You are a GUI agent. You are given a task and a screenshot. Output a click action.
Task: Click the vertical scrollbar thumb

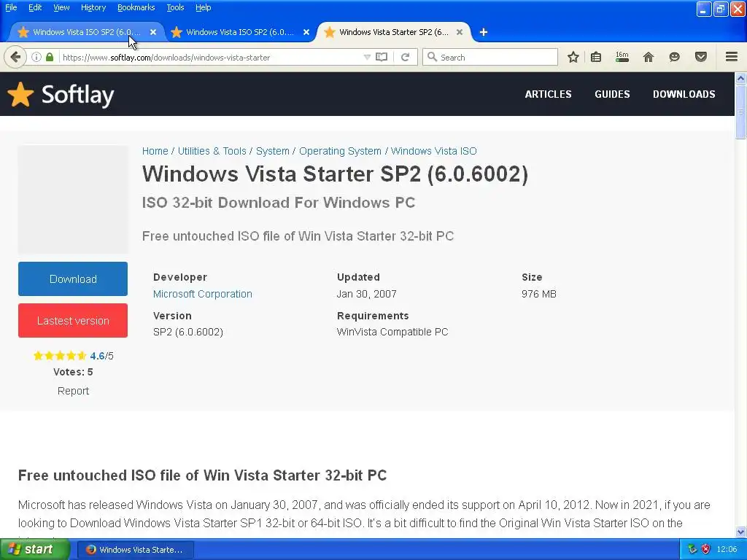[740, 112]
